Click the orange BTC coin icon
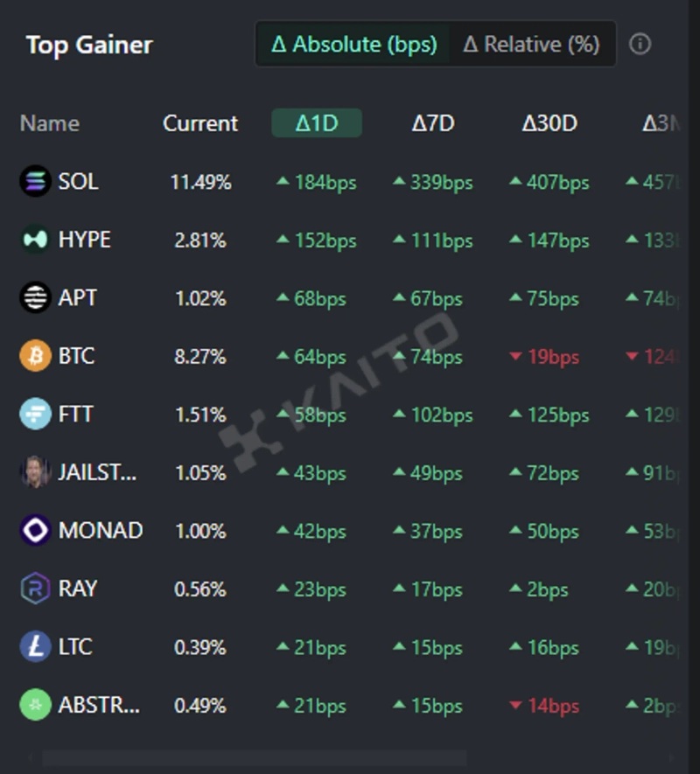 pyautogui.click(x=35, y=356)
